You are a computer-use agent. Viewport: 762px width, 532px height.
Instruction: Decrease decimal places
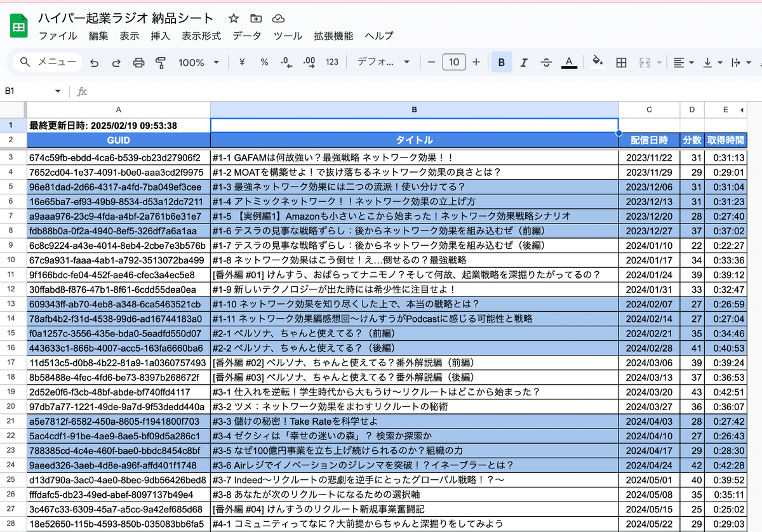(x=286, y=62)
